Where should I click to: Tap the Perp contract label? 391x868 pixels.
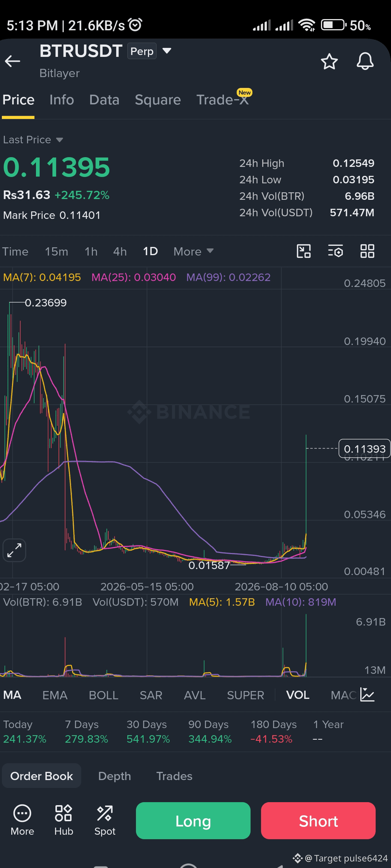click(x=142, y=51)
